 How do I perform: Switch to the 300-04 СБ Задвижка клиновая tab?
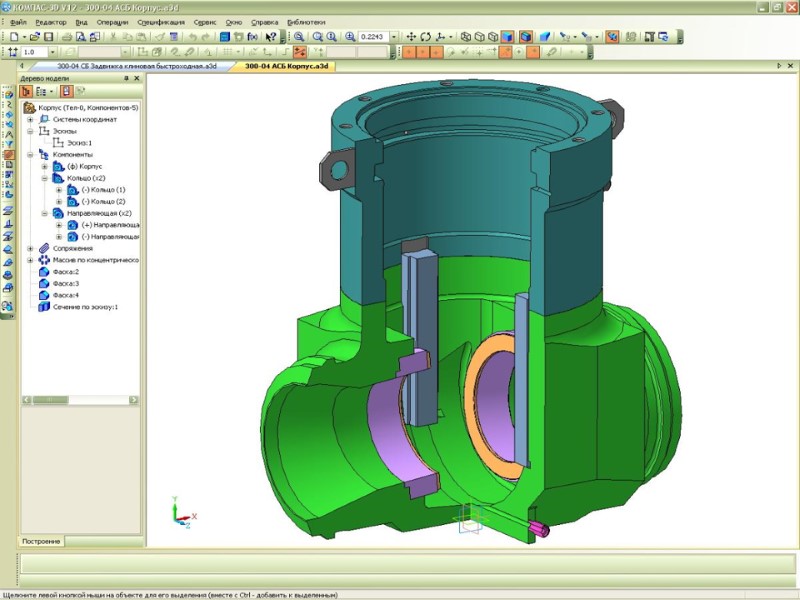pos(137,66)
